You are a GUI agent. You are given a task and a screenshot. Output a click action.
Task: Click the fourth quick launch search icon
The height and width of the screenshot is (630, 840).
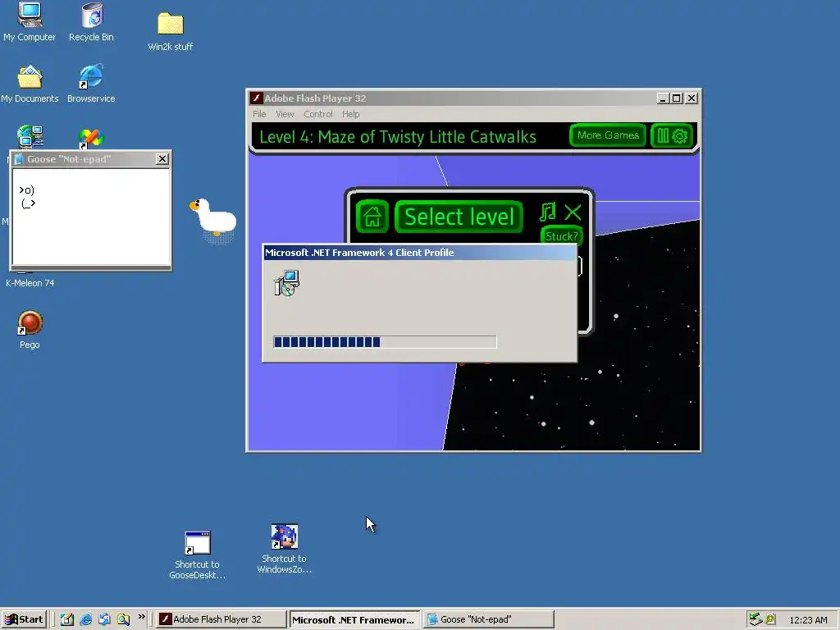123,619
